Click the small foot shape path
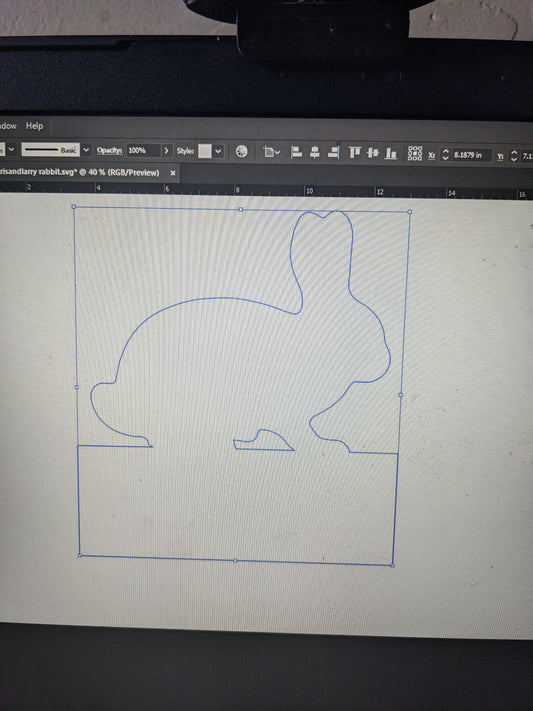Viewport: 533px width, 711px height. [264, 449]
